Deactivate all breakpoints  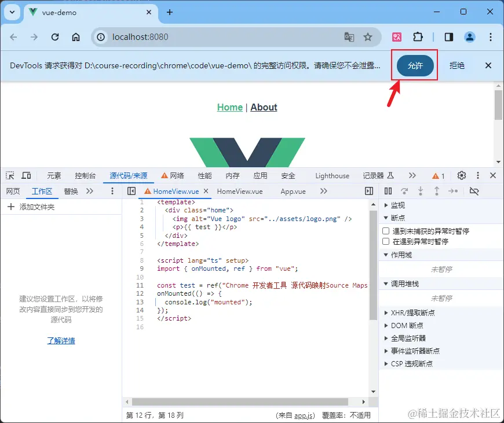pyautogui.click(x=474, y=191)
